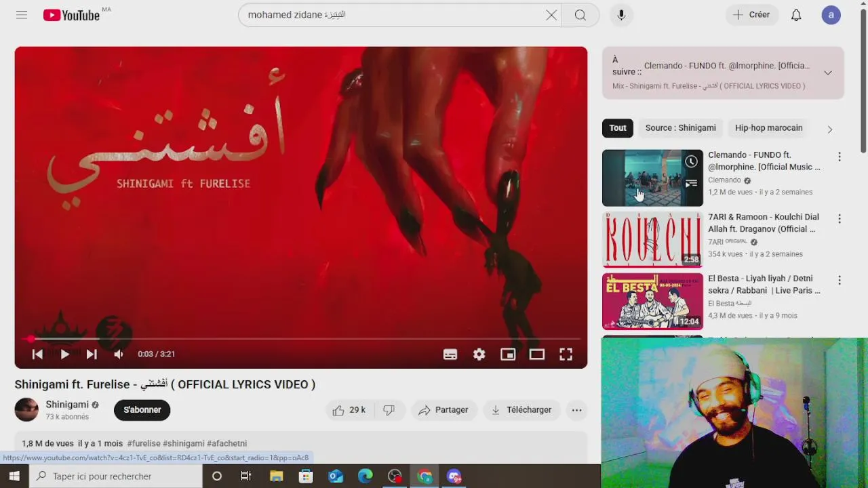Click the magnifier search button
The width and height of the screenshot is (868, 488).
pos(580,15)
